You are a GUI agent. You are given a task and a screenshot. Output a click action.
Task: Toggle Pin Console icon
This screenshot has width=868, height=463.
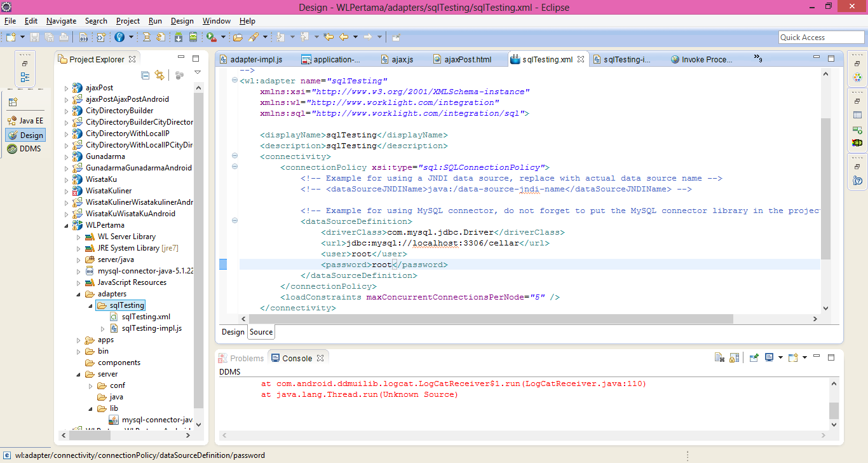tap(754, 358)
